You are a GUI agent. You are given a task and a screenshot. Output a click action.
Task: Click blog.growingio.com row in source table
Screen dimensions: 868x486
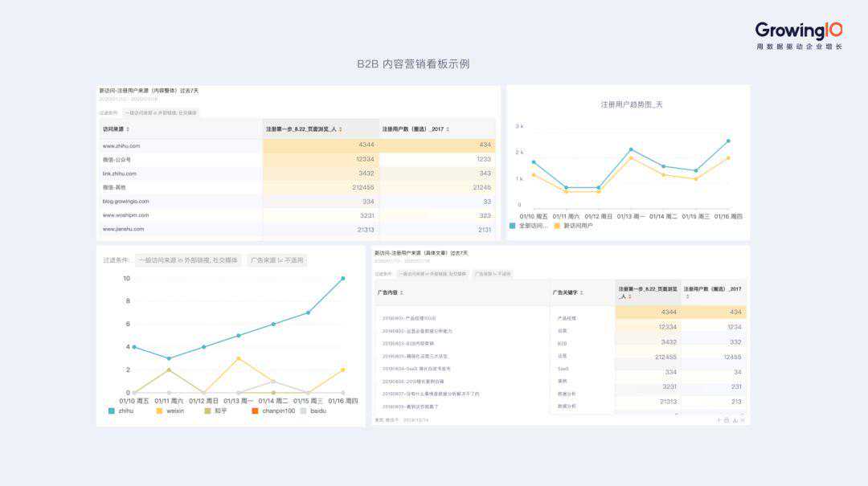(x=125, y=201)
